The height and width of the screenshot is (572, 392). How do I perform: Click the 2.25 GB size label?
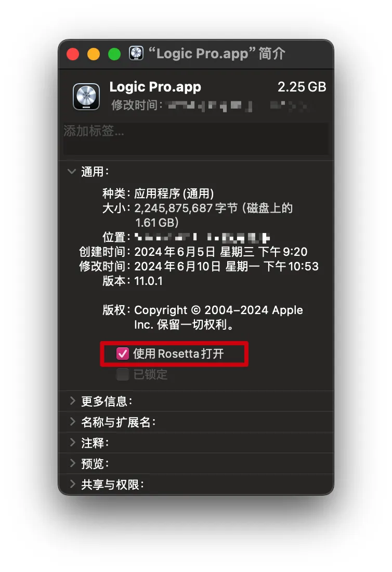click(x=302, y=87)
